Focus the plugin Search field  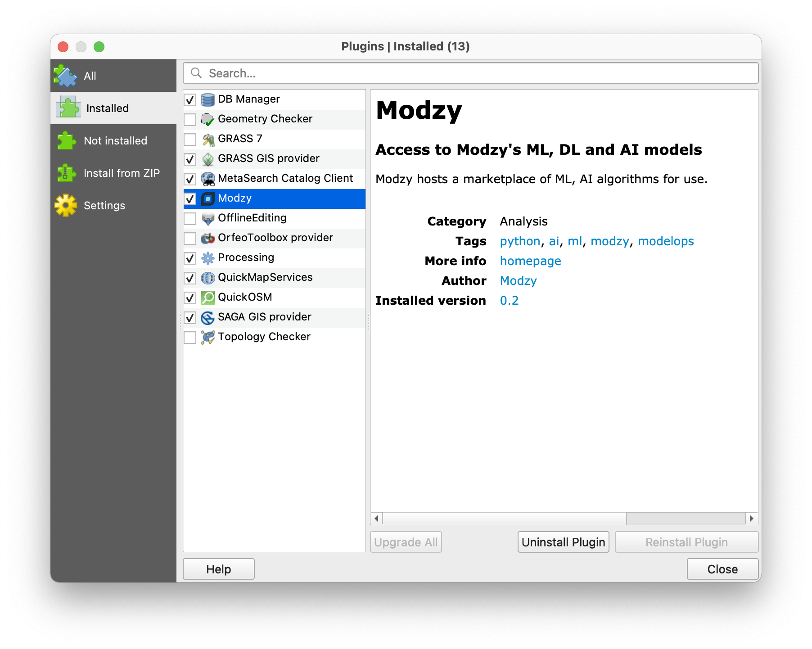tap(470, 73)
